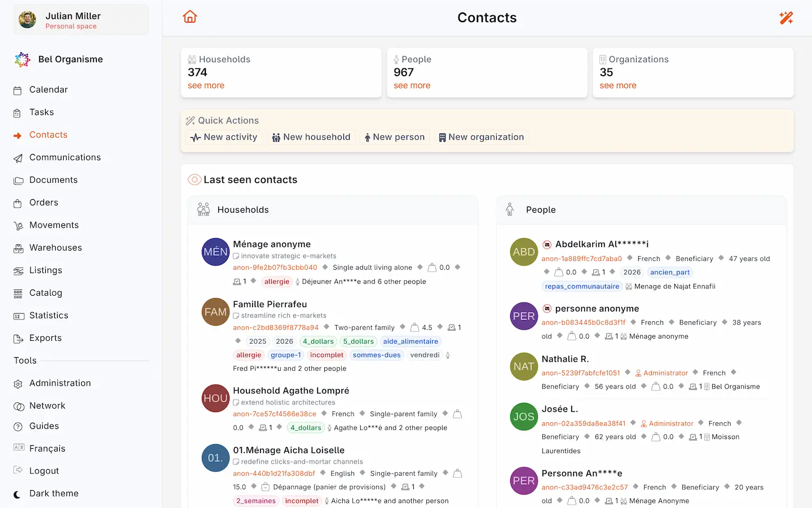Image resolution: width=812 pixels, height=508 pixels.
Task: Open Famille Pierrafeu household
Action: pyautogui.click(x=270, y=304)
